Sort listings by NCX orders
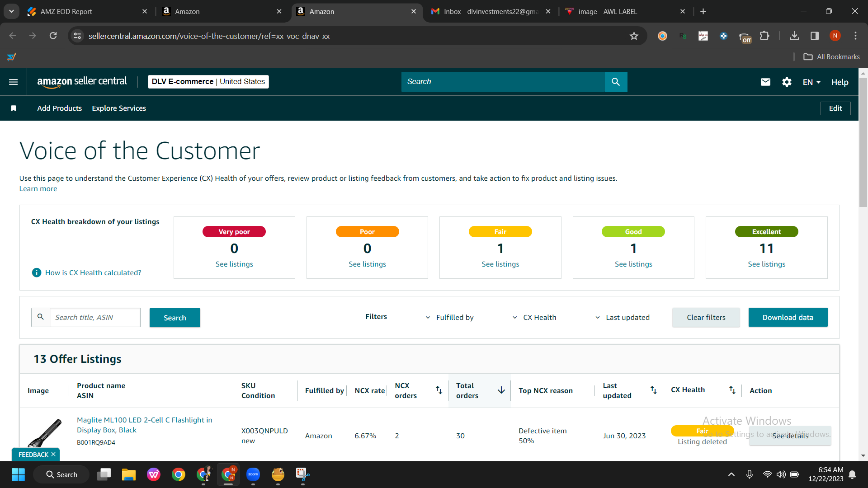Image resolution: width=868 pixels, height=488 pixels. coord(439,390)
